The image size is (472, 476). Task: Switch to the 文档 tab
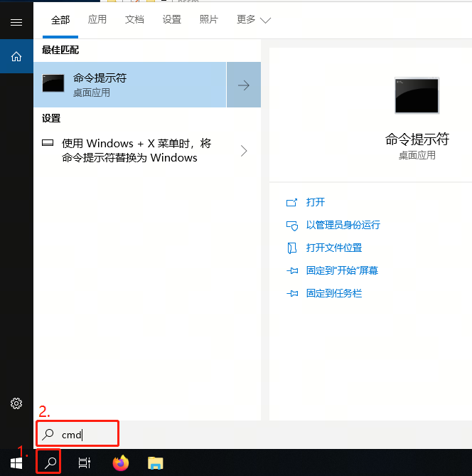coord(134,19)
